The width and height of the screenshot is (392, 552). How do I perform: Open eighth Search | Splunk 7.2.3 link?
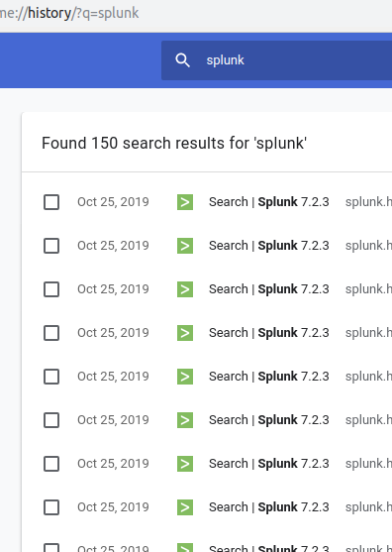pyautogui.click(x=269, y=507)
